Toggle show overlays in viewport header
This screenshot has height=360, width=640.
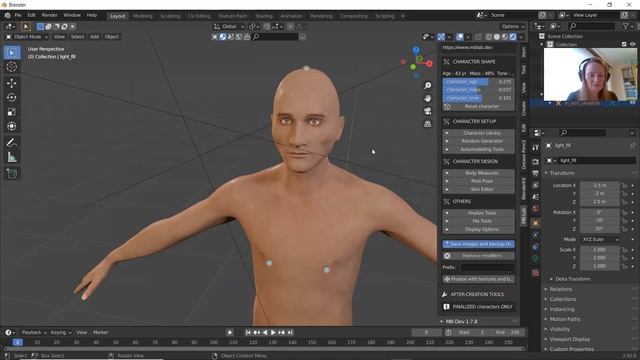click(460, 37)
